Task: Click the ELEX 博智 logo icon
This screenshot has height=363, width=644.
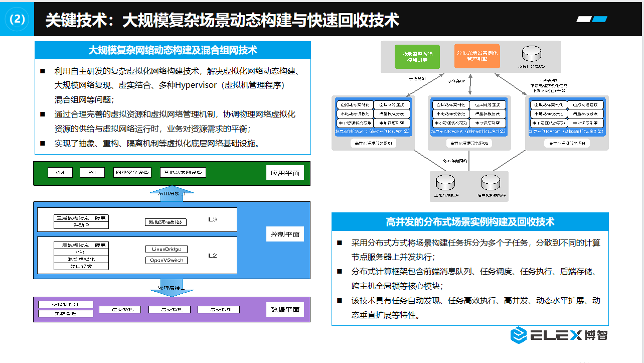Action: click(x=518, y=335)
